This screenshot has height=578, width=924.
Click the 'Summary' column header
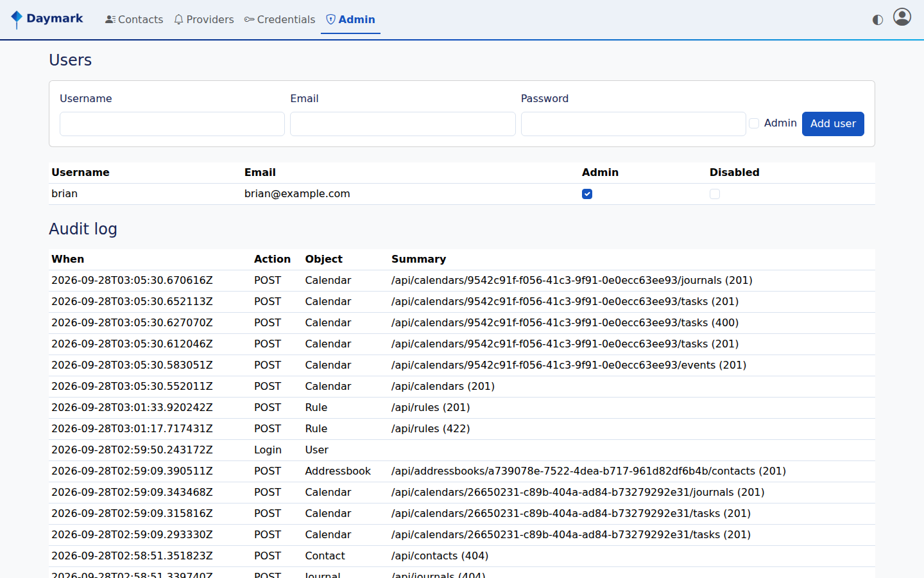418,259
